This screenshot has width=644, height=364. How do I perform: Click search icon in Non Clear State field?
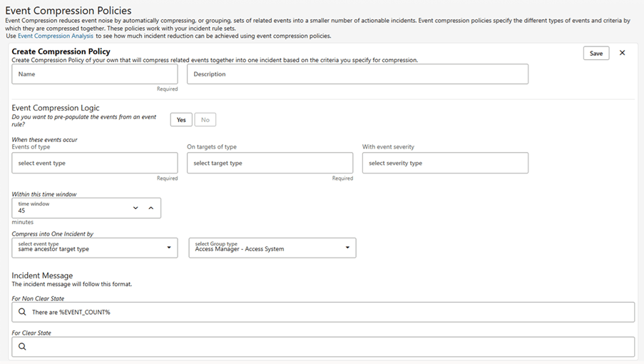point(22,312)
